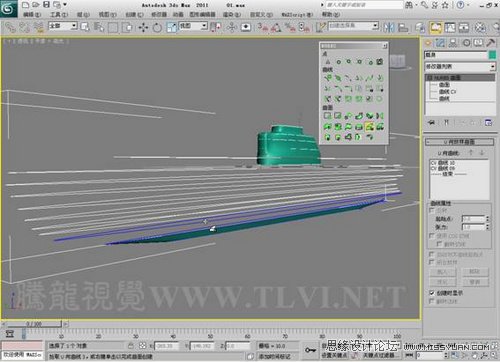Open Configure Modifier Sets icon

pos(488,122)
